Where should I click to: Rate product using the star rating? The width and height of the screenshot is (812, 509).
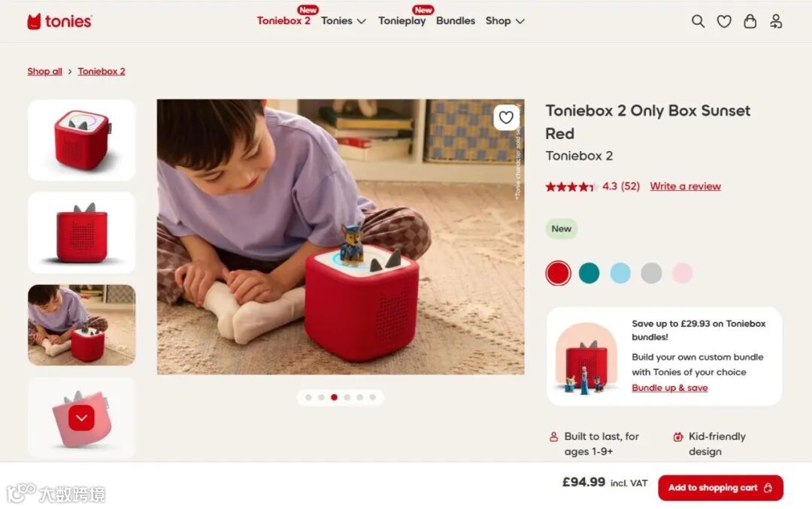coord(569,186)
